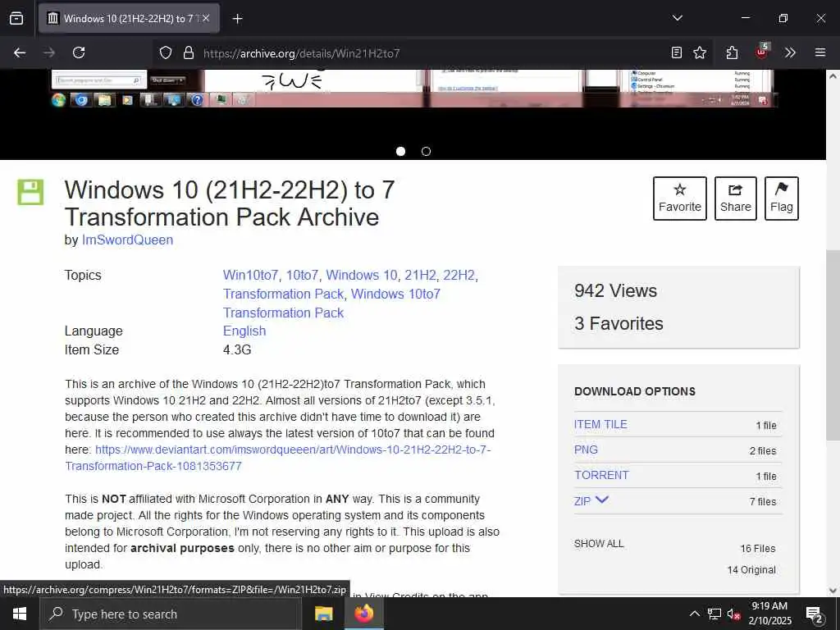Image resolution: width=840 pixels, height=630 pixels.
Task: Open Firefox View icon in tab strip
Action: point(16,18)
